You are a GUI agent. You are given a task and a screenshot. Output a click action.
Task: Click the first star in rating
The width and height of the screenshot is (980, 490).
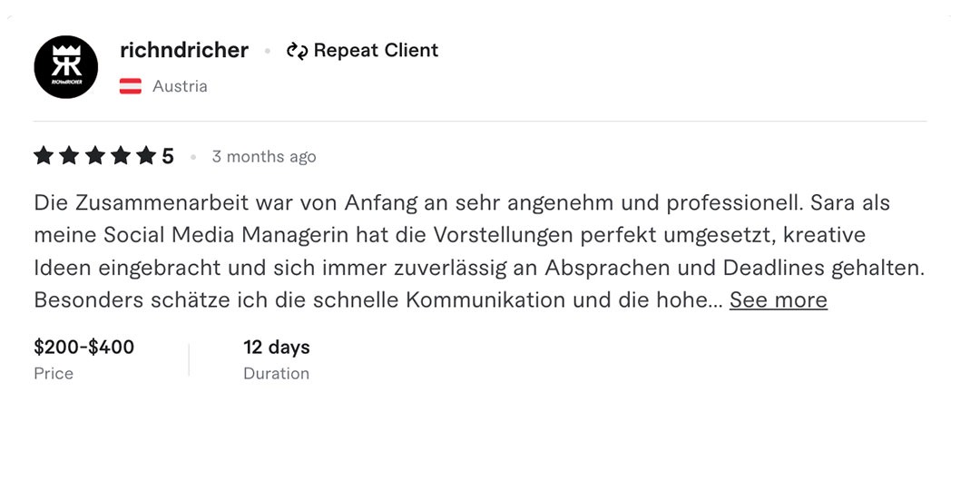tap(44, 156)
